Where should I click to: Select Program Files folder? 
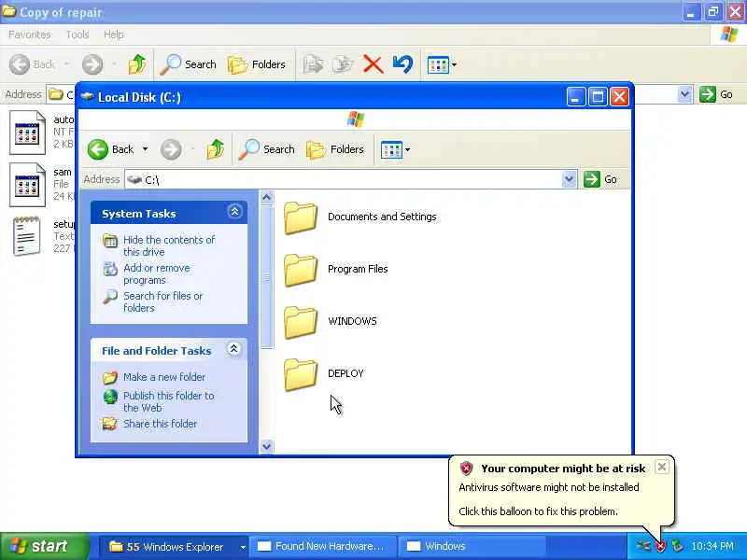pyautogui.click(x=336, y=270)
